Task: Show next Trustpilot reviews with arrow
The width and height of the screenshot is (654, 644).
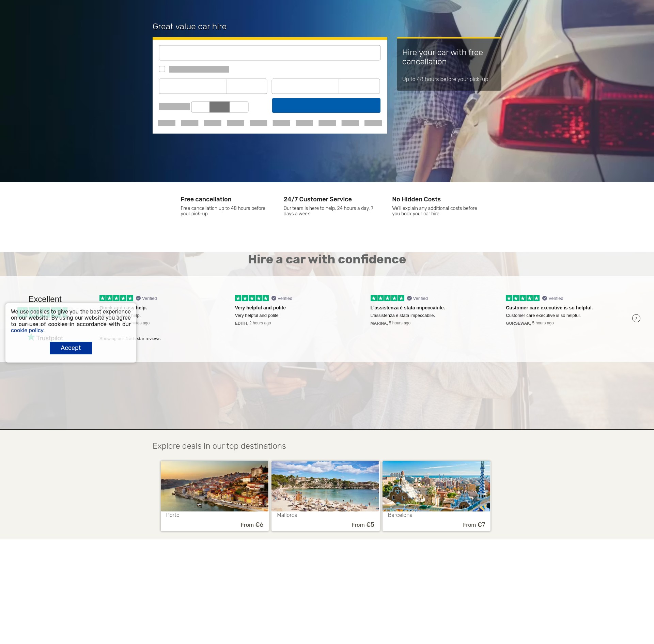Action: 636,318
